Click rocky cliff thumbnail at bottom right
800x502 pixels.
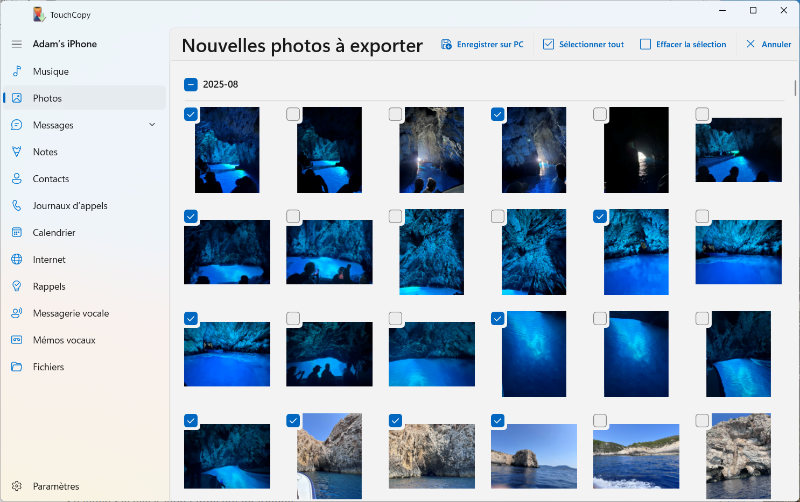pyautogui.click(x=738, y=456)
